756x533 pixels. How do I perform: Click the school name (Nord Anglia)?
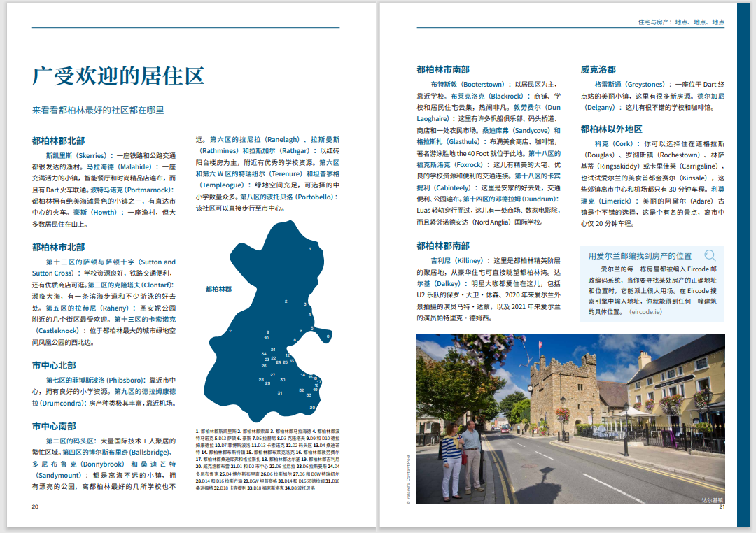click(x=491, y=222)
